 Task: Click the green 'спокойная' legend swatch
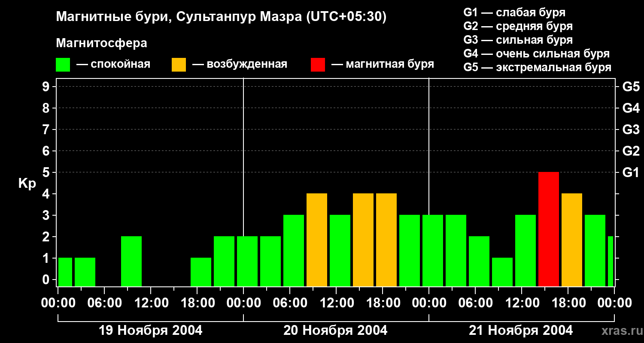click(63, 65)
